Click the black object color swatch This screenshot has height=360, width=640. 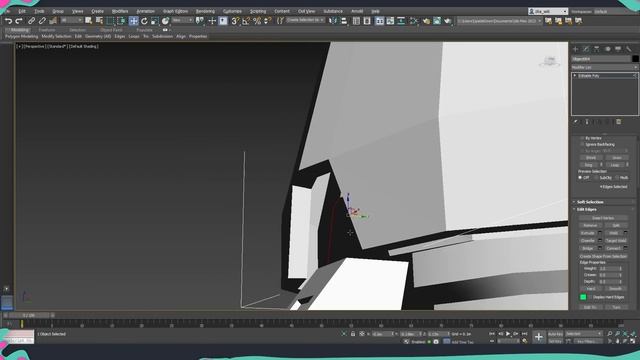[x=635, y=59]
